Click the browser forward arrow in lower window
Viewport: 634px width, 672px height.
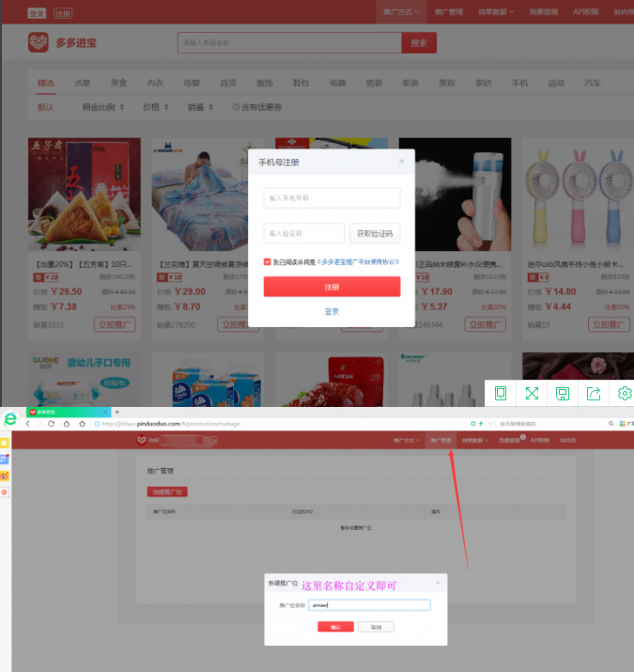coord(39,424)
